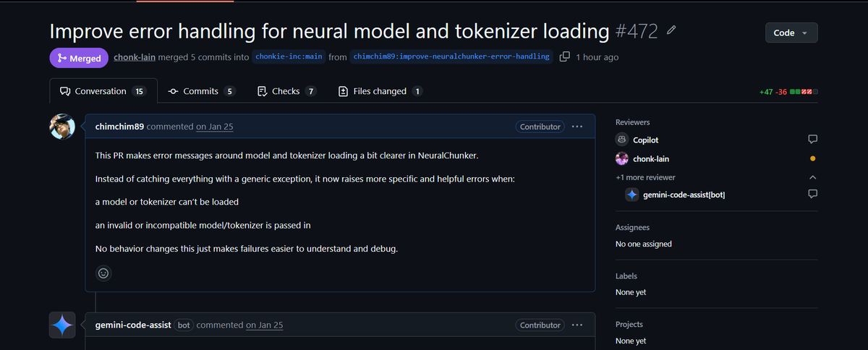Image resolution: width=868 pixels, height=350 pixels.
Task: Click the Merged status badge
Action: point(79,59)
